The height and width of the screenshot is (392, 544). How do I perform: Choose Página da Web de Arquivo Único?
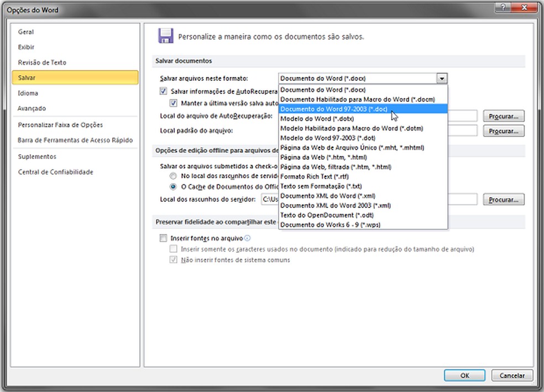363,148
